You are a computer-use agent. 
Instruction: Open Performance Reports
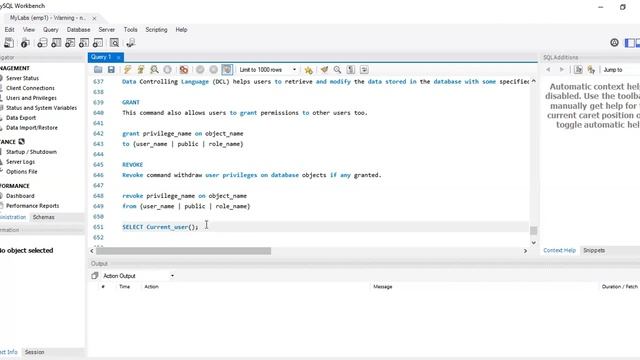(32, 206)
